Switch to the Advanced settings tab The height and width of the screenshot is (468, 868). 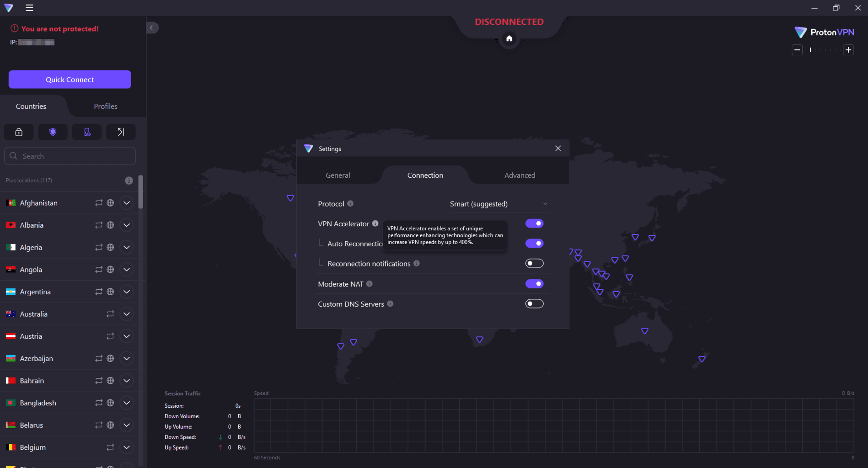pyautogui.click(x=520, y=175)
